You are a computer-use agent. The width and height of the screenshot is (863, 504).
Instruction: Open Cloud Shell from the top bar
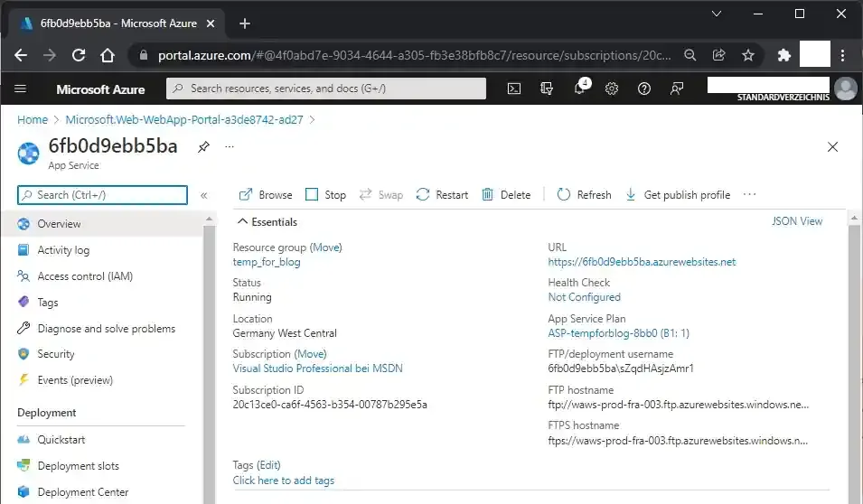(513, 89)
